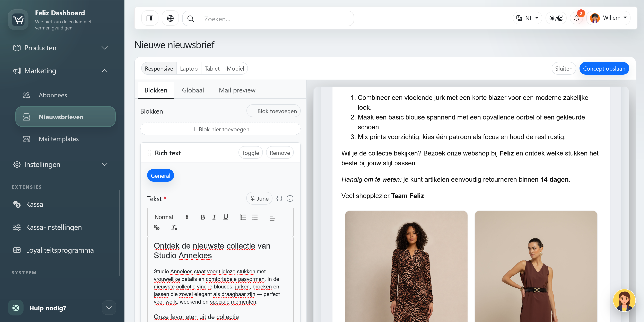Screen dimensions: 644x322
Task: Toggle the Rich text block
Action: pos(251,153)
